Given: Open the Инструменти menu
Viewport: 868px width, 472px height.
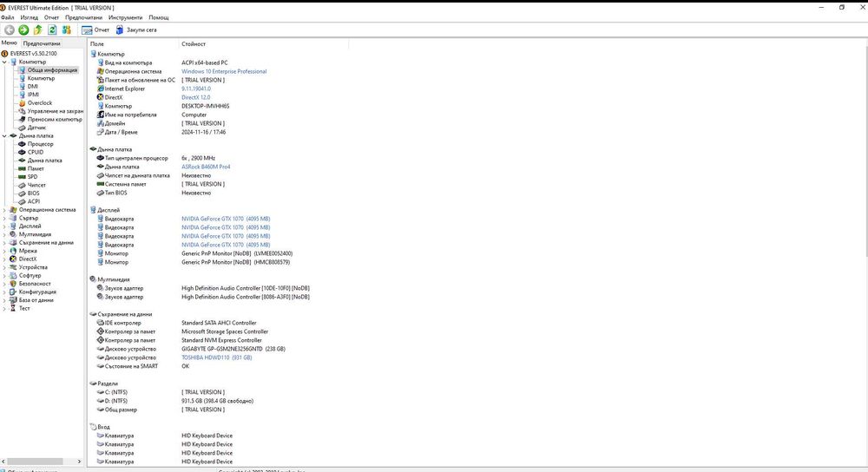Looking at the screenshot, I should [125, 17].
